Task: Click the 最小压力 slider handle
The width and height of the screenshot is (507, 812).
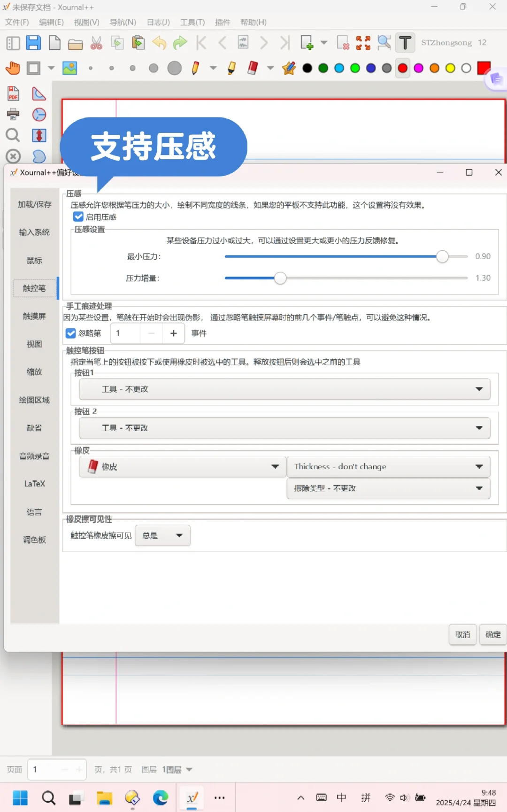Action: coord(442,256)
